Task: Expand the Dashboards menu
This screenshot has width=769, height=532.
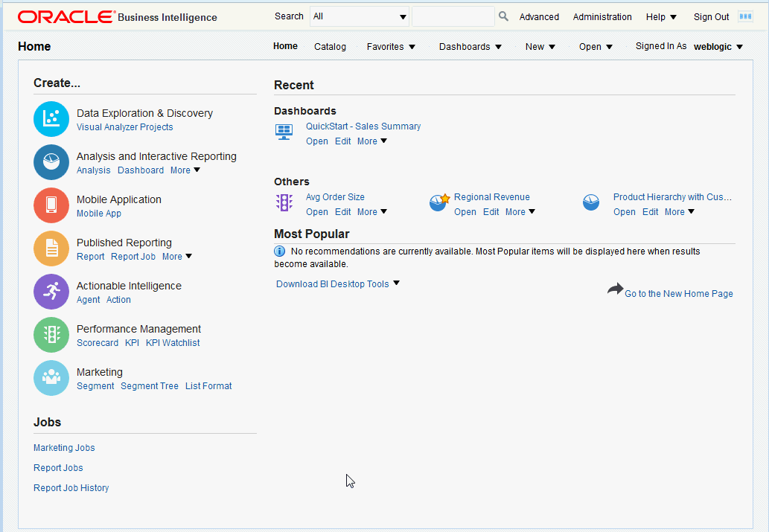Action: pos(470,47)
